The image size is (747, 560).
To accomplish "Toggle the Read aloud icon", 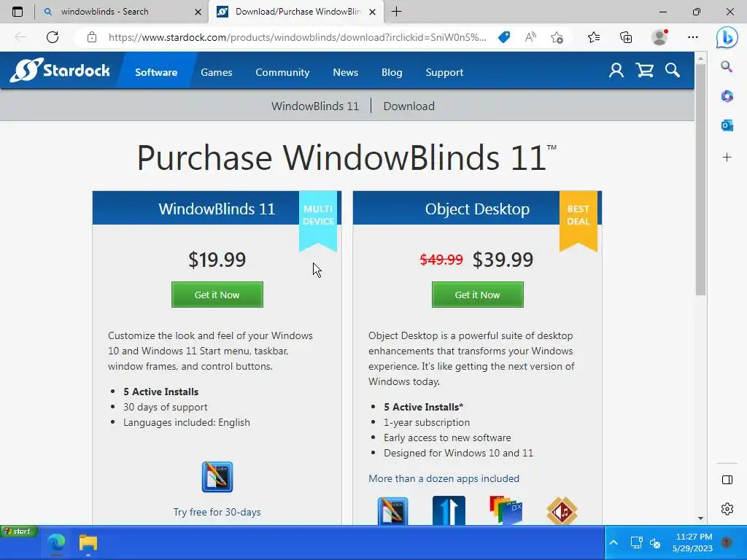I will (x=530, y=37).
